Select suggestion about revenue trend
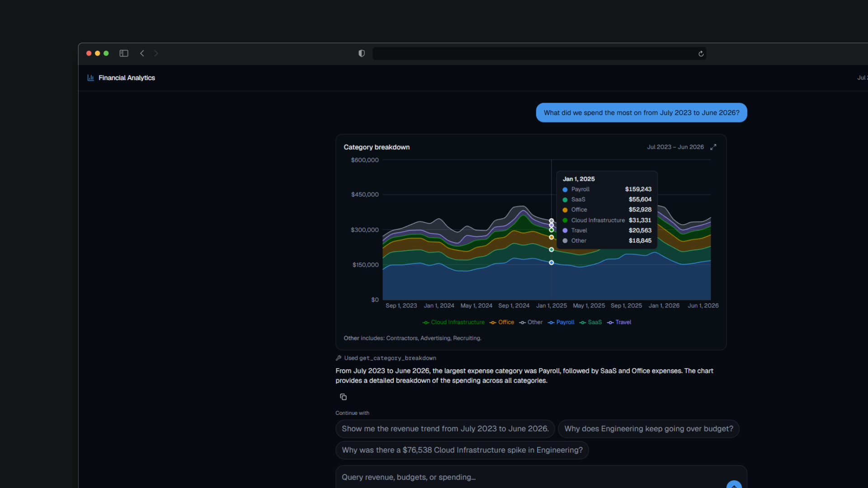 [x=445, y=429]
